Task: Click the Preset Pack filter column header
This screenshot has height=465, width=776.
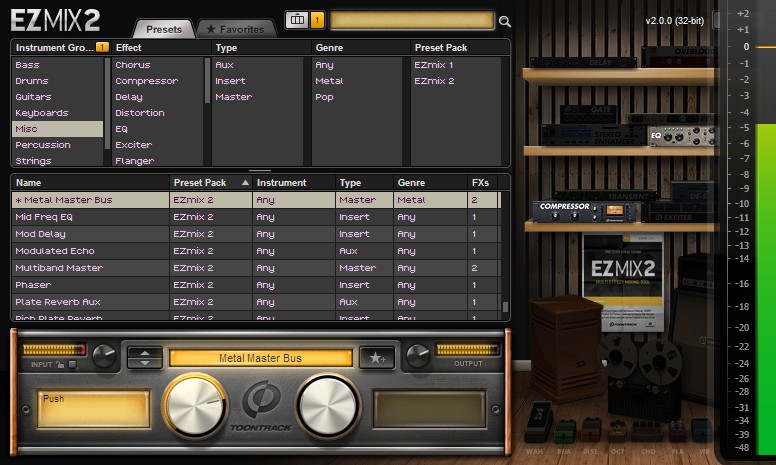Action: 460,47
